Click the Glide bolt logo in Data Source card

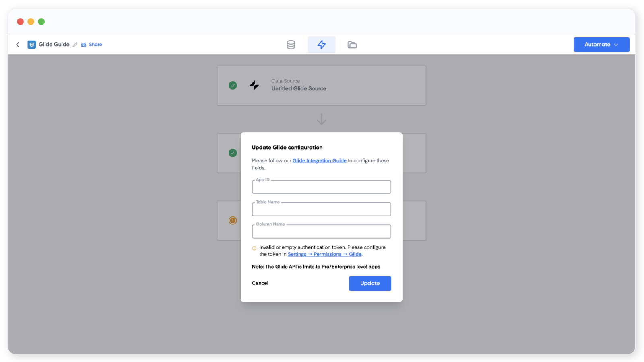pos(254,85)
